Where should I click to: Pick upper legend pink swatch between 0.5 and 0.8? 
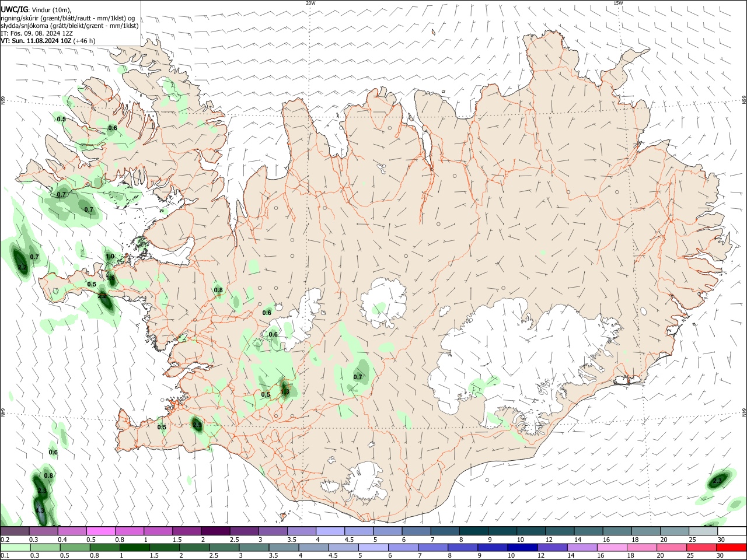pyautogui.click(x=100, y=531)
